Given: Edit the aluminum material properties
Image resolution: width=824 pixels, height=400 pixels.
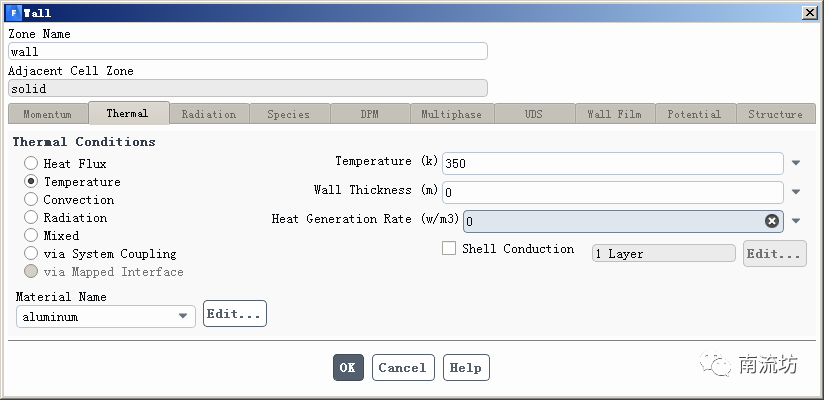Looking at the screenshot, I should coord(234,314).
